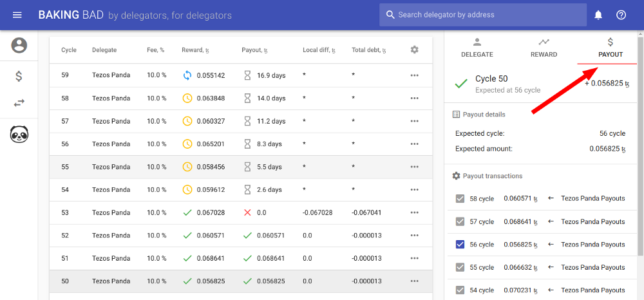Screen dimensions: 644x300
Task: Open more options for cycle 59
Action: coord(414,75)
